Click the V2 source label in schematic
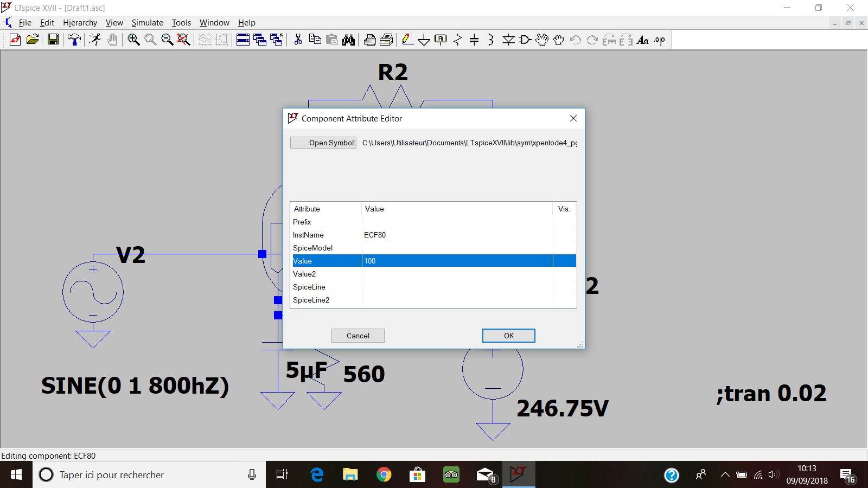Screen dimensions: 868x488 131,255
